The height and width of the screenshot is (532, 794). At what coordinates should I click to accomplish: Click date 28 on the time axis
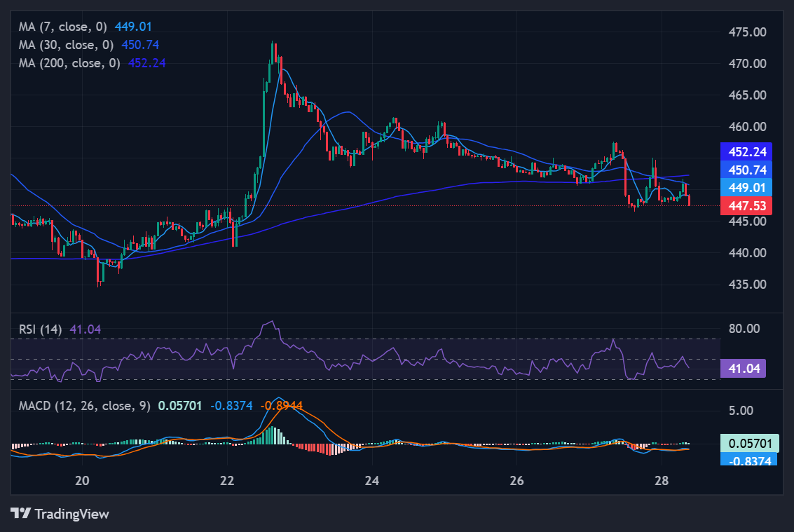pyautogui.click(x=661, y=481)
